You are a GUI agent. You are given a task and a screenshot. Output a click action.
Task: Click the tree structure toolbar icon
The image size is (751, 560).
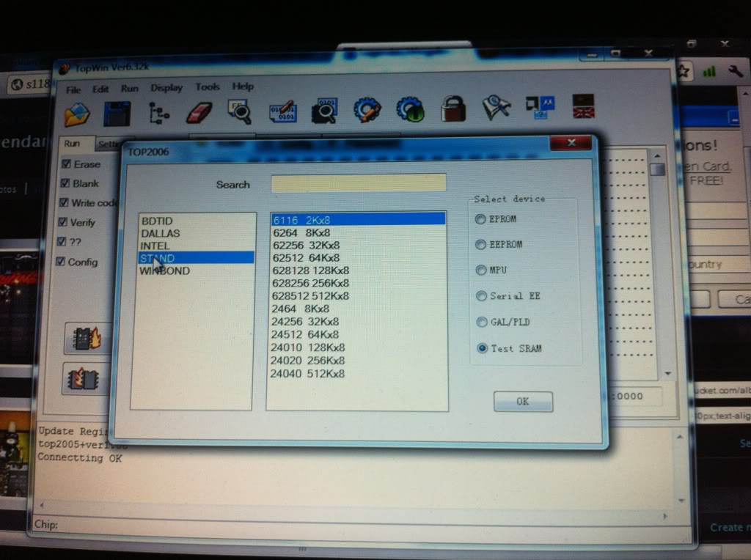point(158,113)
